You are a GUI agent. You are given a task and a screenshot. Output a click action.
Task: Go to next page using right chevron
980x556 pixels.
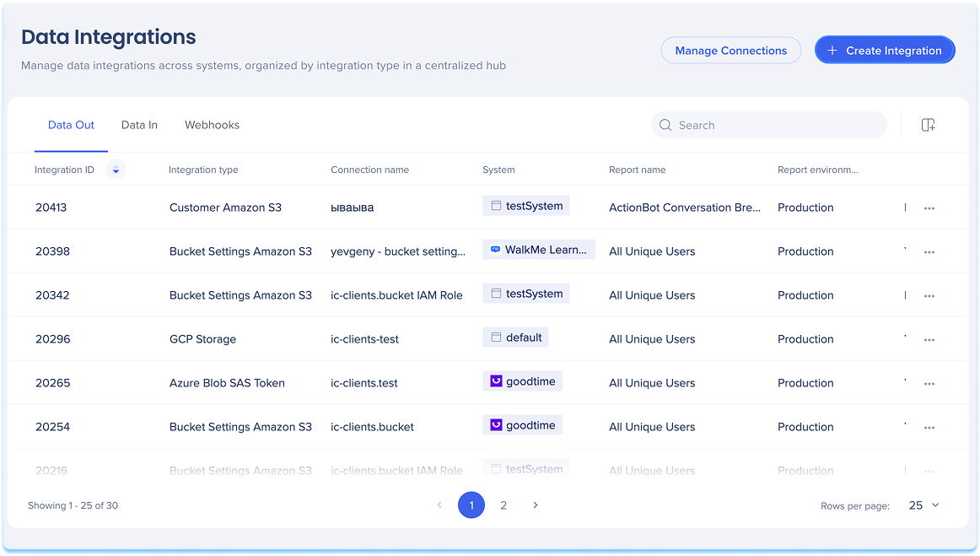point(535,505)
